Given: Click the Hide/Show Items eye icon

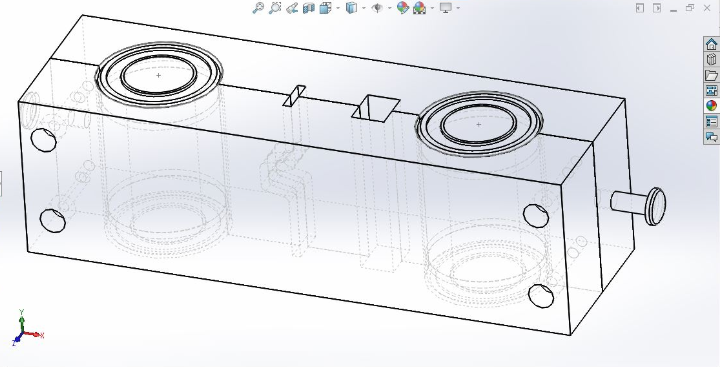Looking at the screenshot, I should tap(377, 8).
